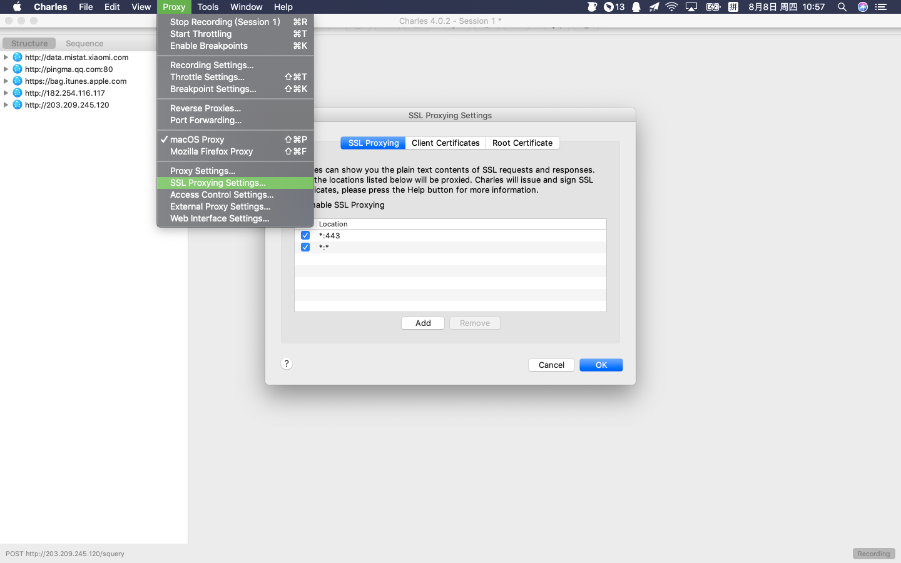The height and width of the screenshot is (563, 901).
Task: Open External Proxy Settings menu item
Action: tap(235, 207)
